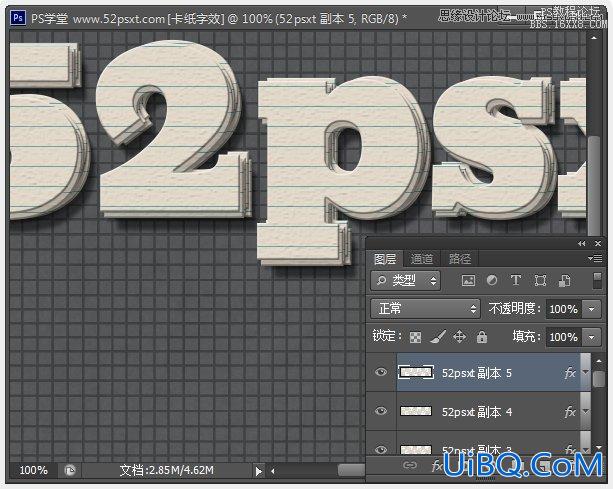Click the 100% zoom field in status bar
The image size is (613, 489).
click(34, 470)
